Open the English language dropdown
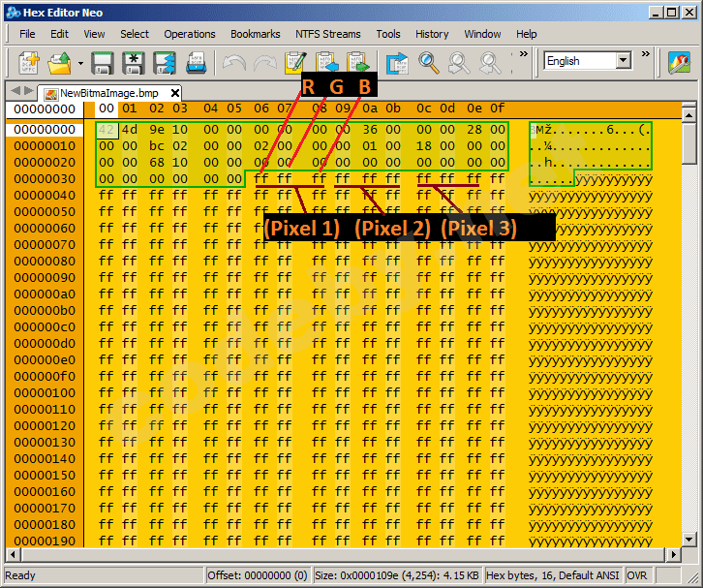The height and width of the screenshot is (588, 703). 623,60
